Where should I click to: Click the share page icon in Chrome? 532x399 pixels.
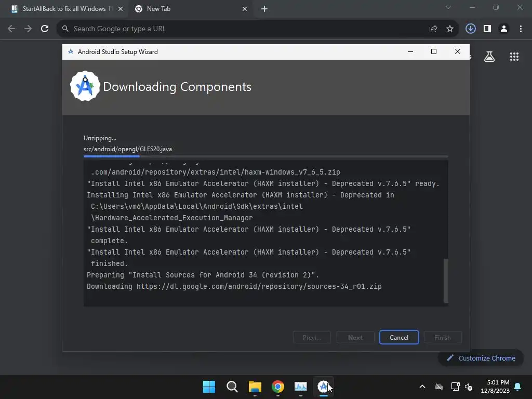pos(433,29)
